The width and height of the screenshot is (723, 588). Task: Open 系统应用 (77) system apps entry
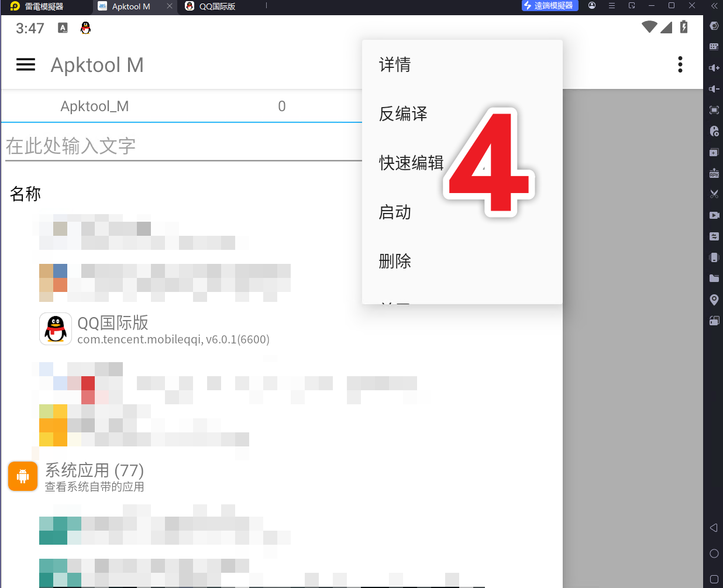pos(94,477)
